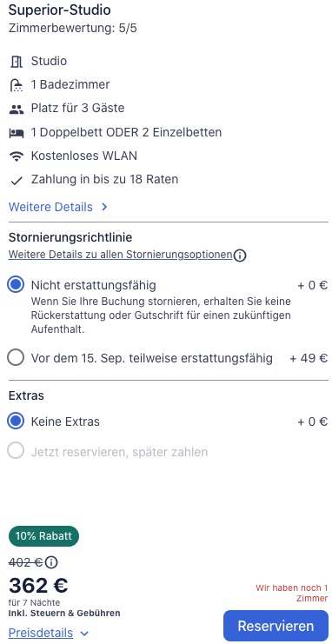Click the bed icon beside 1 Doppelbett

16,133
